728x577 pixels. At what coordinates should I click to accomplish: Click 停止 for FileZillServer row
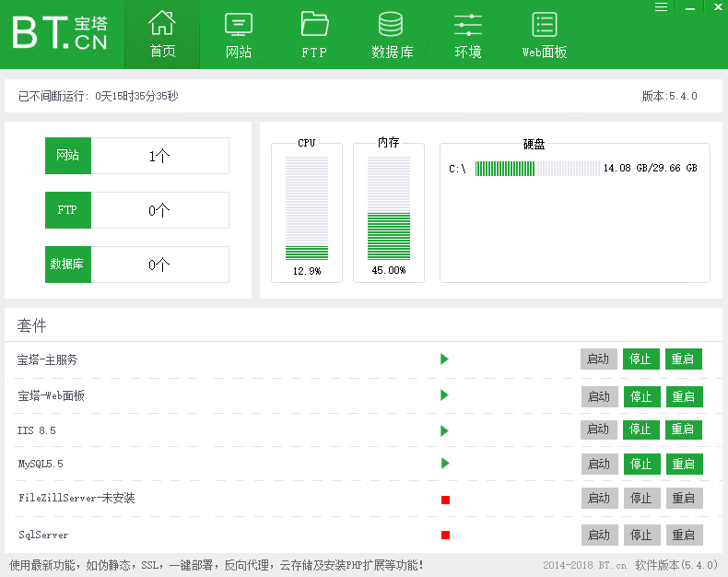click(x=641, y=499)
